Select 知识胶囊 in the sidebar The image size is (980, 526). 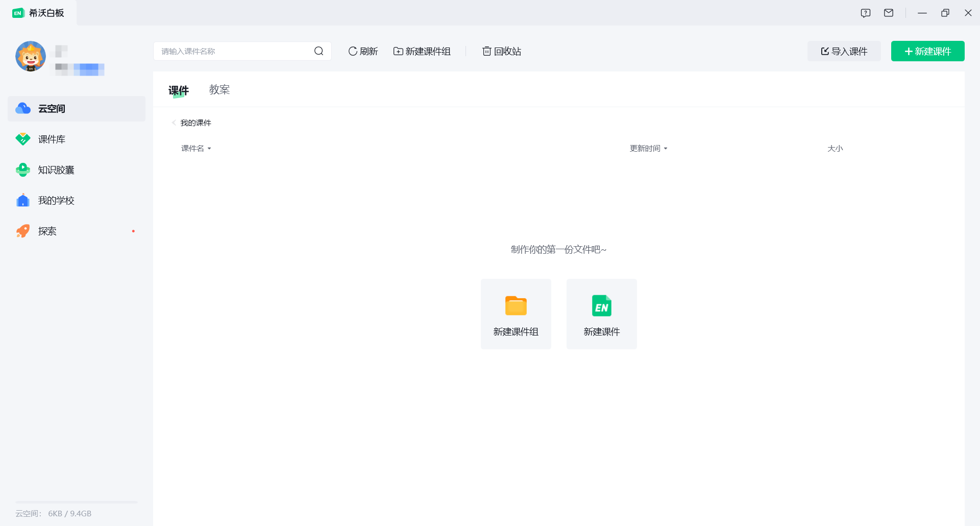57,170
